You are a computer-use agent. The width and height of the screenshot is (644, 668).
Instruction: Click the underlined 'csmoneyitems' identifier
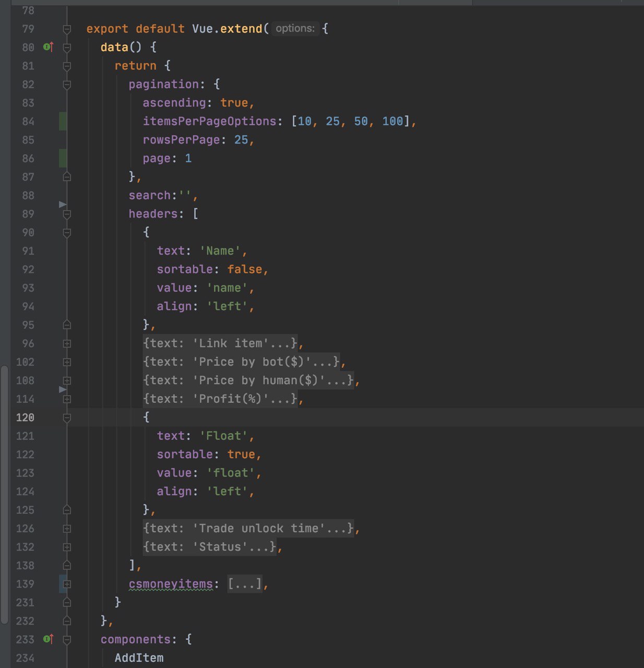171,584
